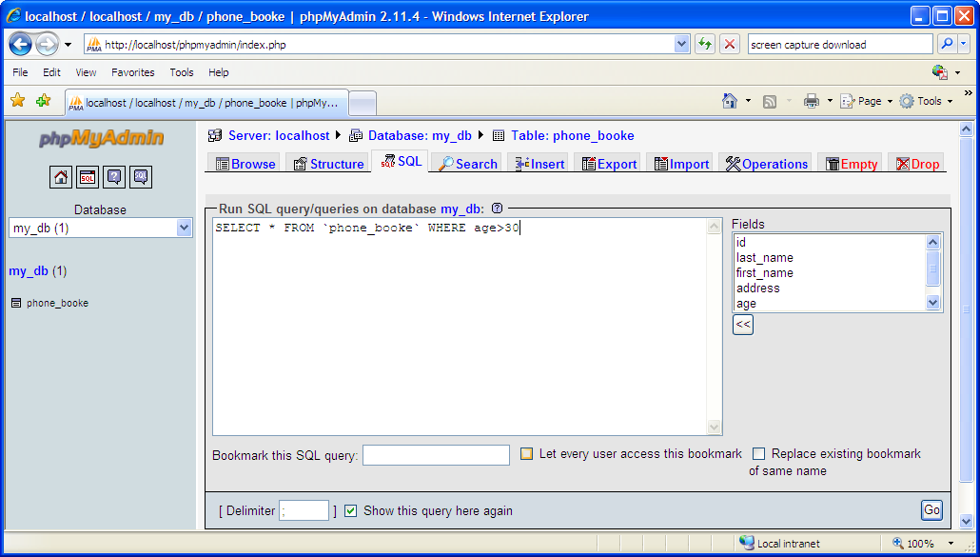The width and height of the screenshot is (980, 557).
Task: Select age in the Fields list
Action: [746, 303]
